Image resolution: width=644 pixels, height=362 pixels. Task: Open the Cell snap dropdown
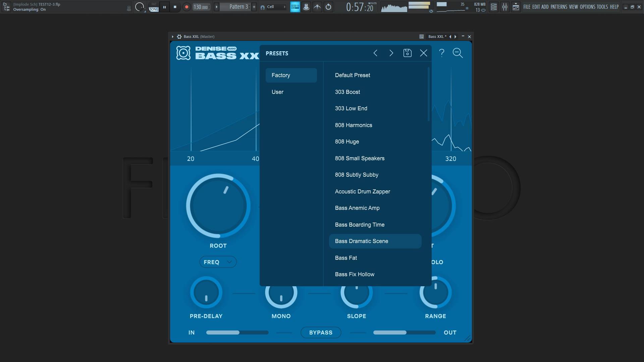tap(276, 7)
